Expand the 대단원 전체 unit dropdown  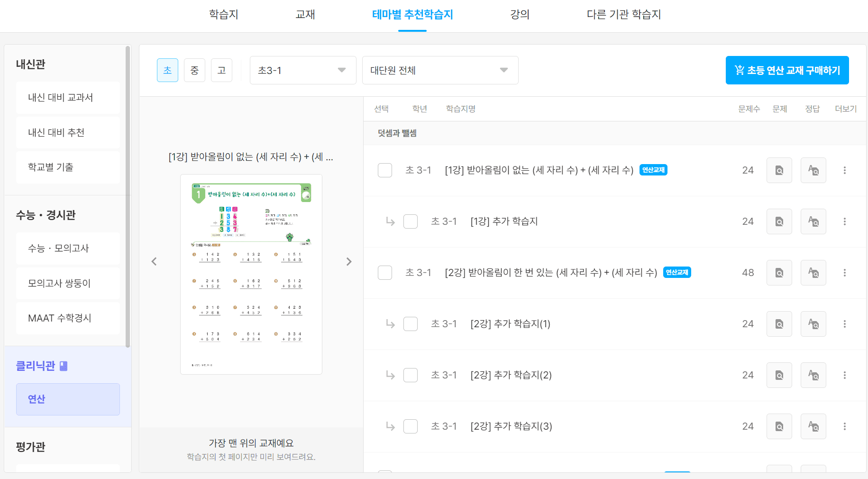pos(439,70)
